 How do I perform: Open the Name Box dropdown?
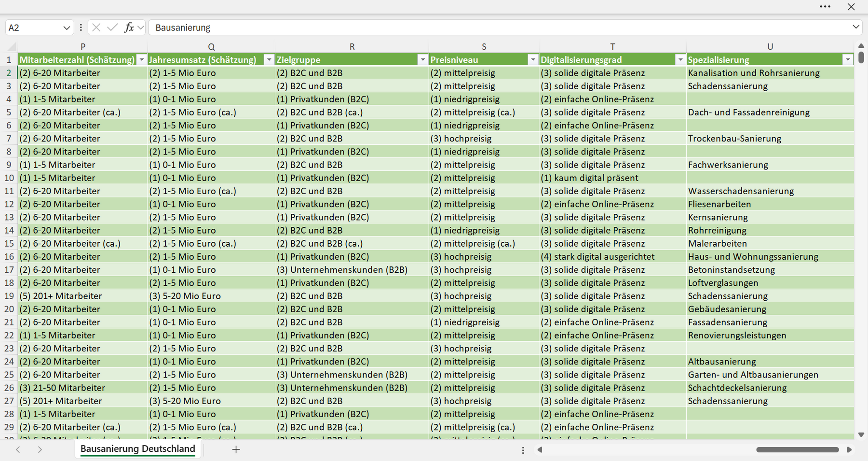click(x=67, y=28)
